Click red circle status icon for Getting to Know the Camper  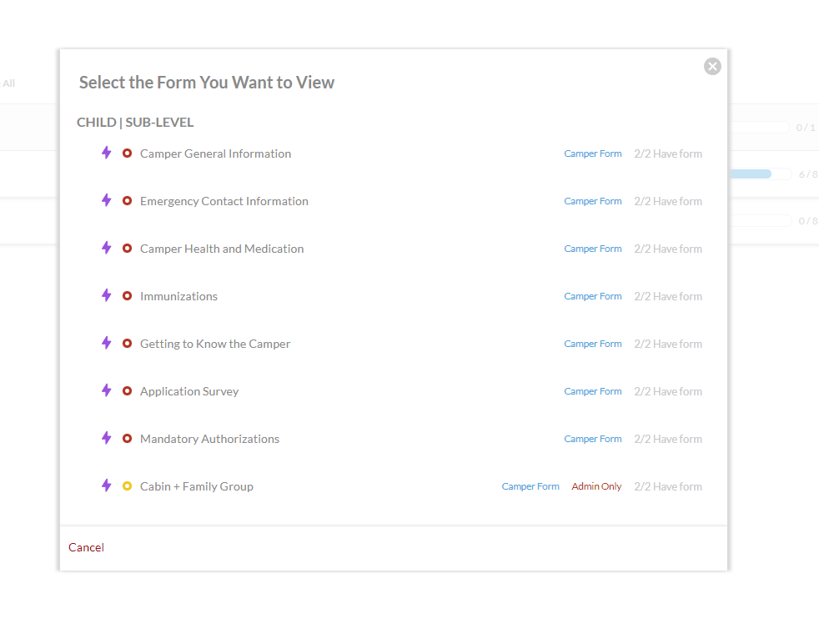point(128,344)
